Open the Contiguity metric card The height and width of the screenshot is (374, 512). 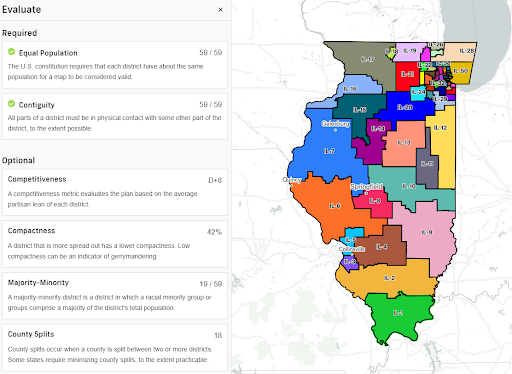(115, 116)
